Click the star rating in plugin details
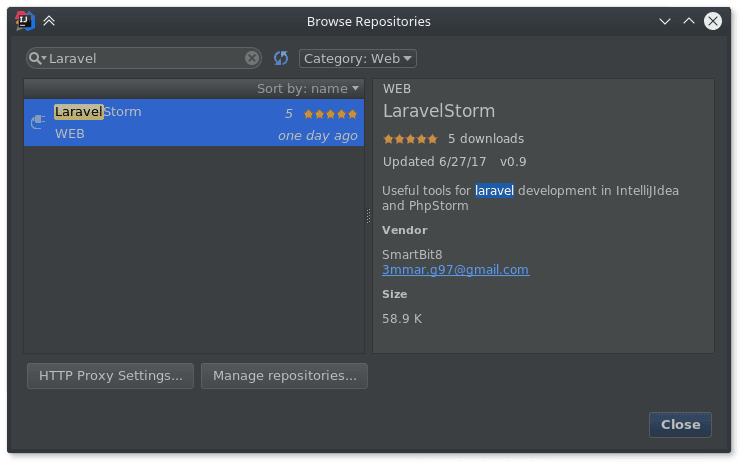744x466 pixels. click(x=410, y=139)
